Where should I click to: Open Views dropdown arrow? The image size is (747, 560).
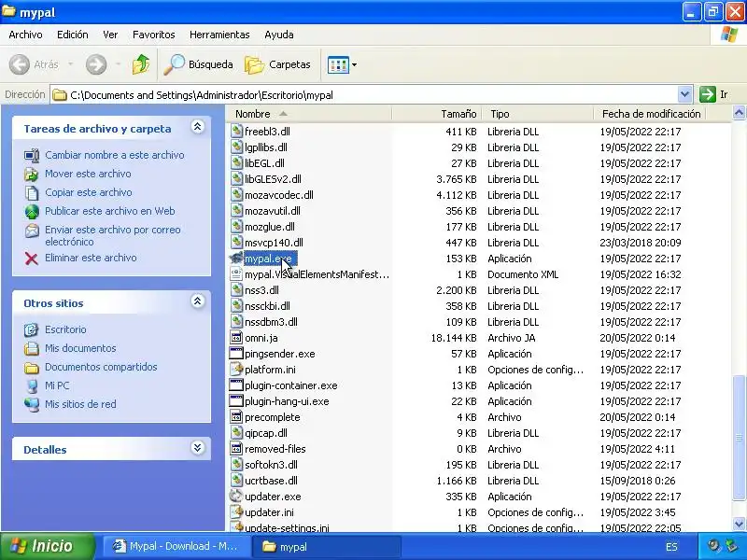pos(354,64)
